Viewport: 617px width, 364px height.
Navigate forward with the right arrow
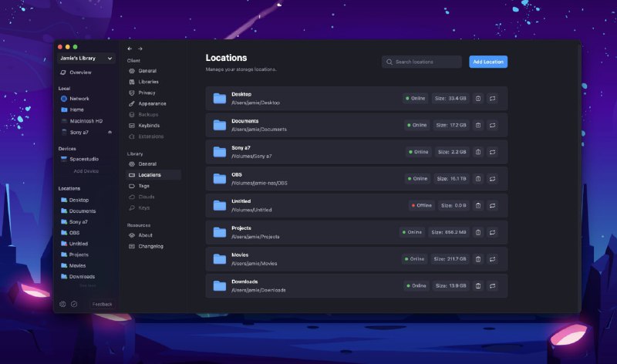point(140,49)
